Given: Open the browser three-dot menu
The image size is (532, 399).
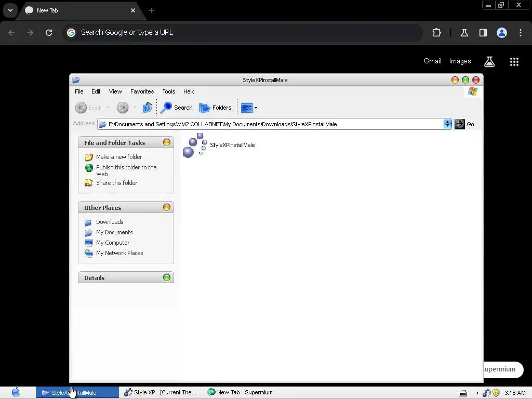Looking at the screenshot, I should (521, 33).
